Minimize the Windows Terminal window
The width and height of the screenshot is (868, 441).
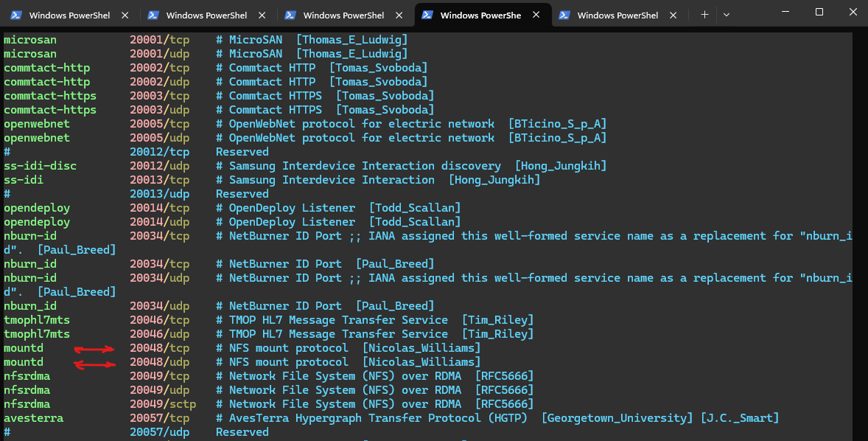[785, 12]
